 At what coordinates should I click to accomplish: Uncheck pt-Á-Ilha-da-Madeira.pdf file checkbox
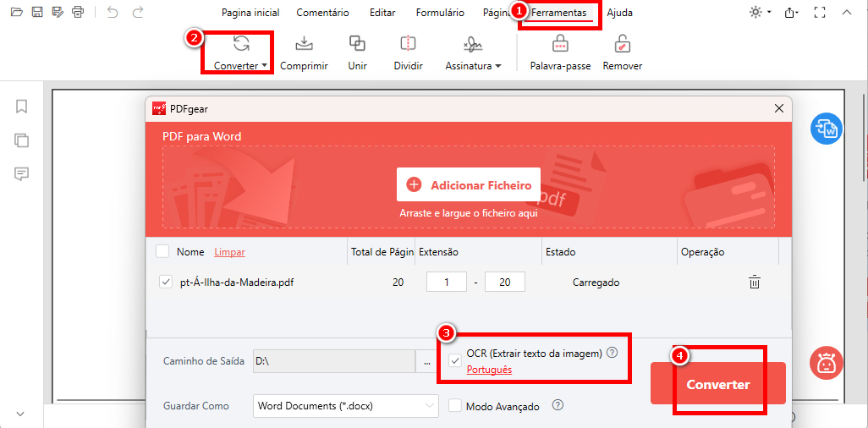165,283
